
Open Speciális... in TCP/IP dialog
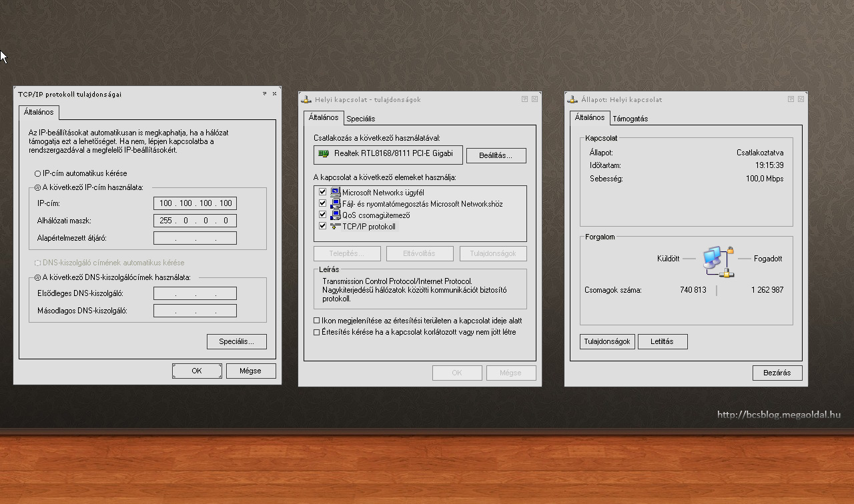point(236,341)
